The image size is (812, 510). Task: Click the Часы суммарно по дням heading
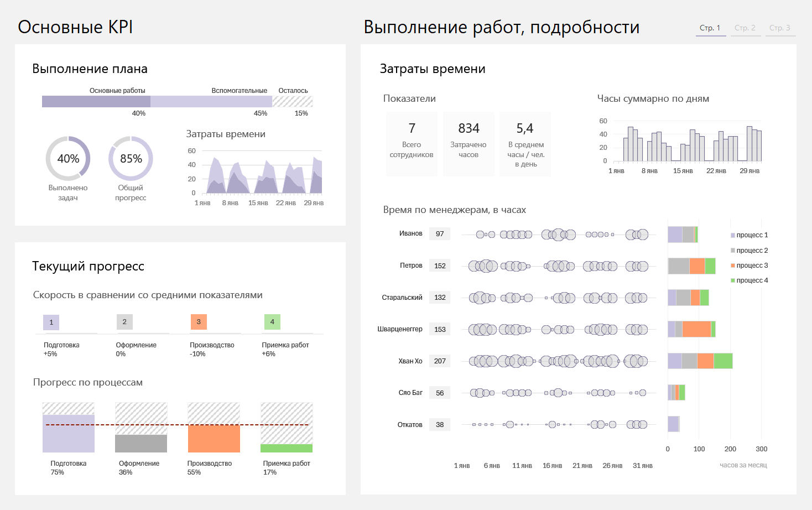click(x=653, y=98)
